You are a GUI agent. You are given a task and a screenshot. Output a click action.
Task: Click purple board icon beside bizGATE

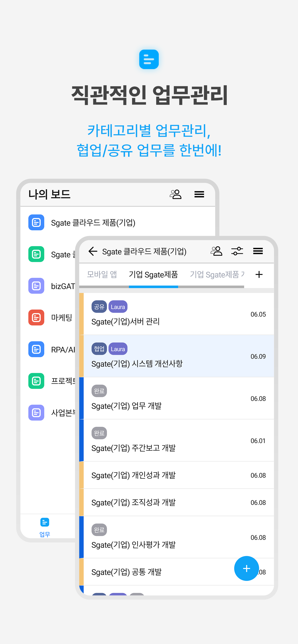(36, 286)
